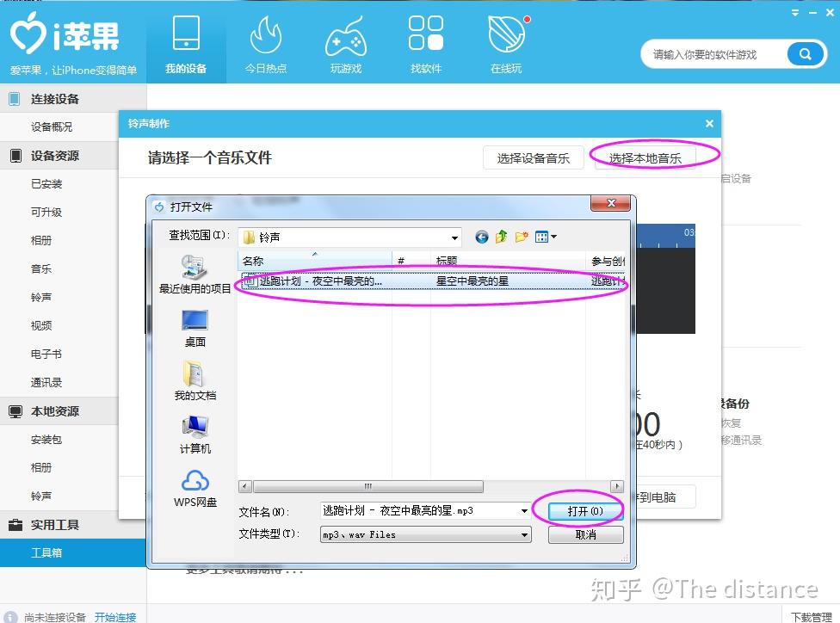Open the 我的设备 tab
Image resolution: width=840 pixels, height=623 pixels.
pos(186,44)
